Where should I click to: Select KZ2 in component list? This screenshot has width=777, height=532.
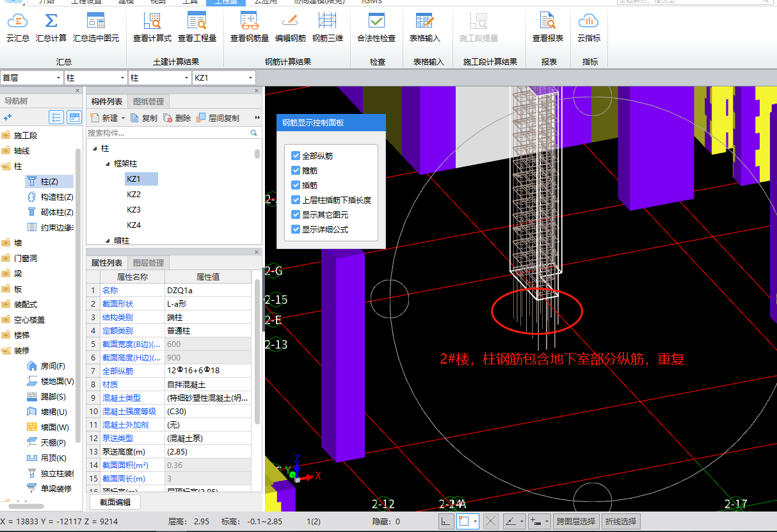134,194
